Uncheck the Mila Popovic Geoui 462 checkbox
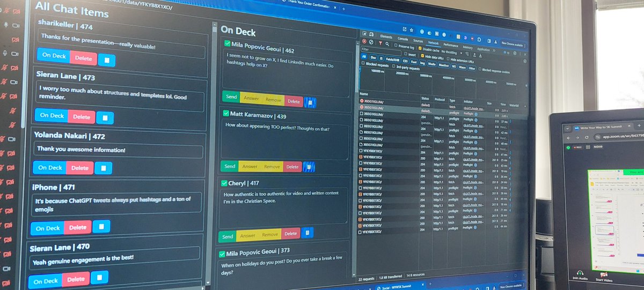The height and width of the screenshot is (290, 644). 228,43
